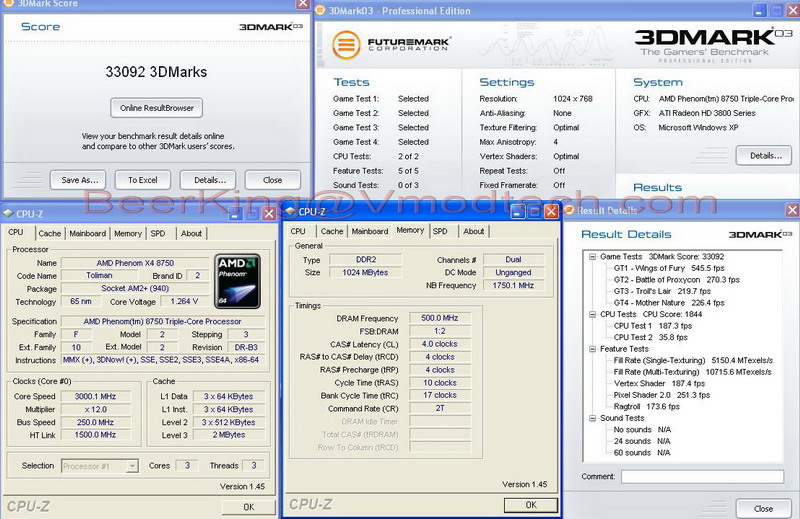Select GT1 - Wings of Fury result row
Image resolution: width=800 pixels, height=519 pixels.
(669, 268)
